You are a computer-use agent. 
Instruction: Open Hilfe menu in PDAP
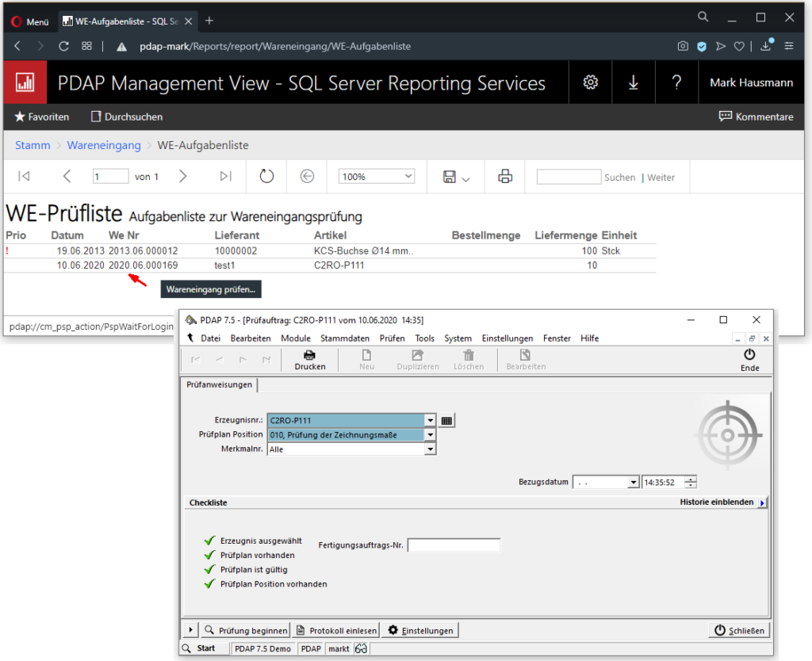[x=589, y=338]
